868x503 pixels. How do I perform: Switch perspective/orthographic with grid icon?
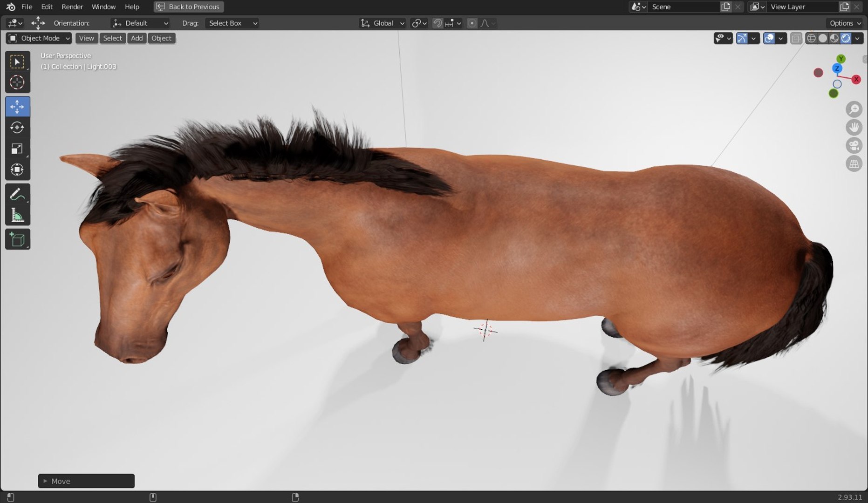(854, 163)
